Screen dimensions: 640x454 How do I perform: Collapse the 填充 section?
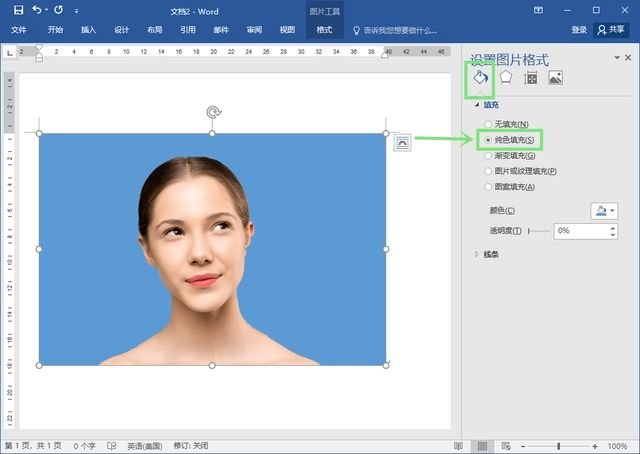(477, 105)
